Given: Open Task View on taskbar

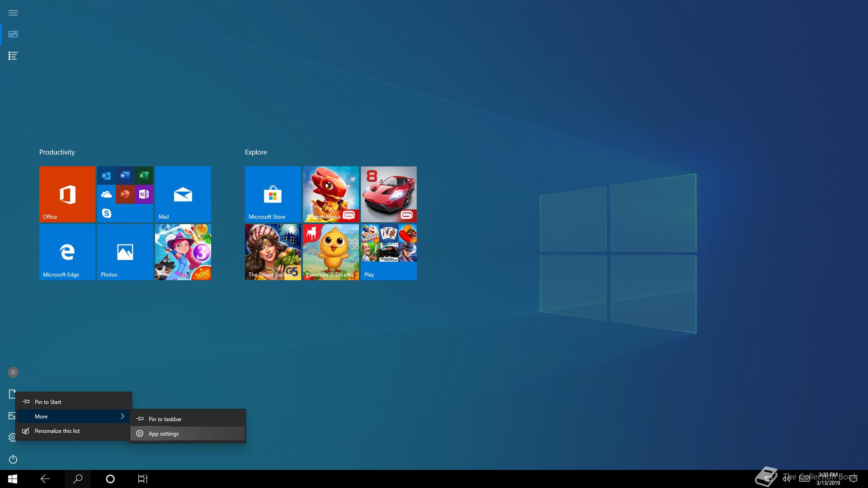Looking at the screenshot, I should coord(143,479).
